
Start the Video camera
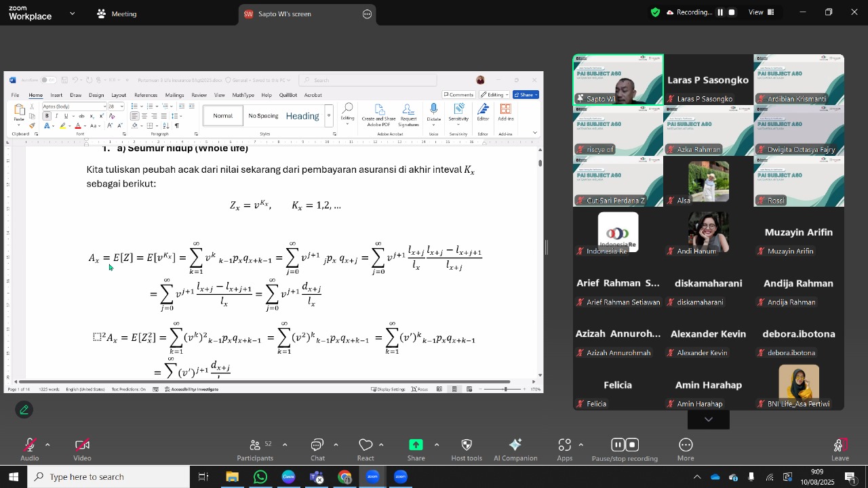(x=82, y=449)
